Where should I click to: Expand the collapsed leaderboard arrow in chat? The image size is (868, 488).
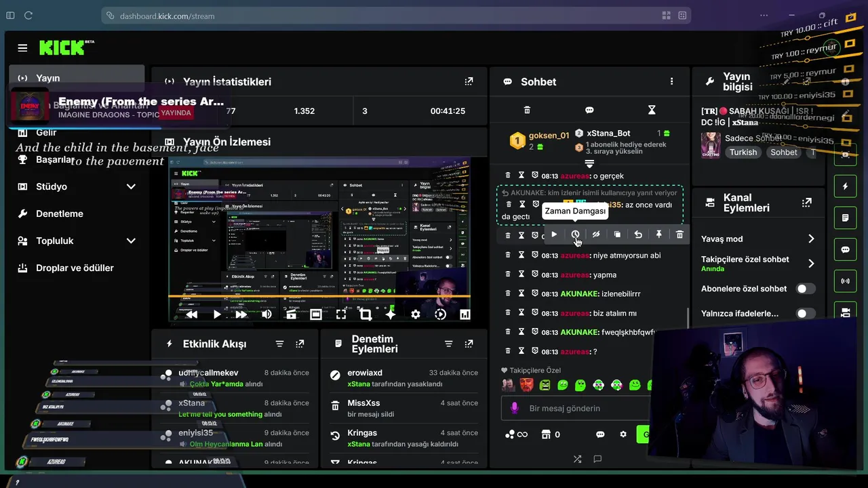[x=589, y=164]
